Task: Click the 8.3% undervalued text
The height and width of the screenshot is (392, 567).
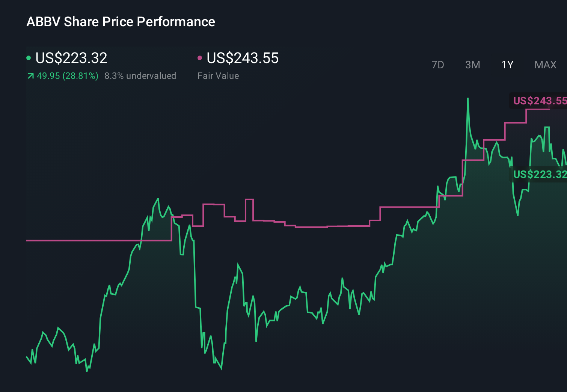Action: (x=140, y=76)
